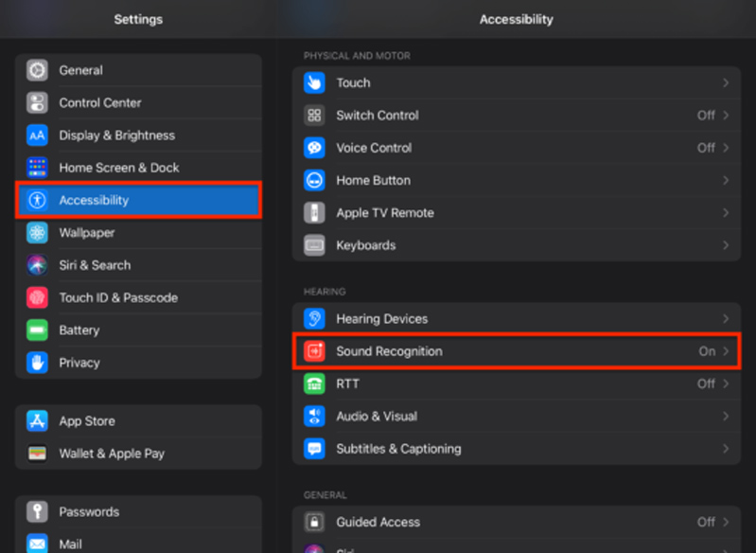Image resolution: width=756 pixels, height=553 pixels.
Task: Click the Voice Control icon
Action: pos(314,148)
